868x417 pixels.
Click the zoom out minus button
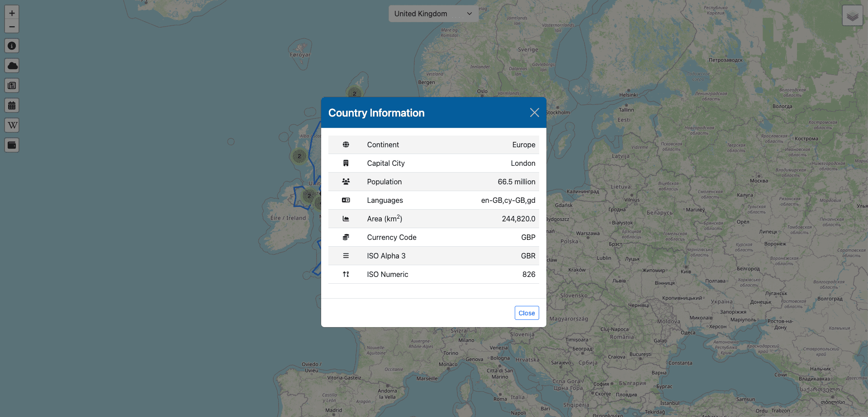click(x=12, y=27)
